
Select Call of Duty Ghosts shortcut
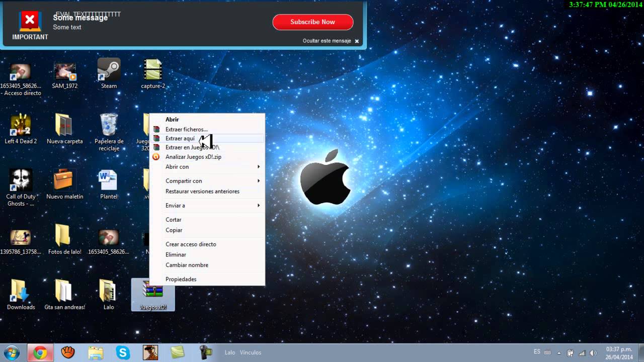click(21, 188)
